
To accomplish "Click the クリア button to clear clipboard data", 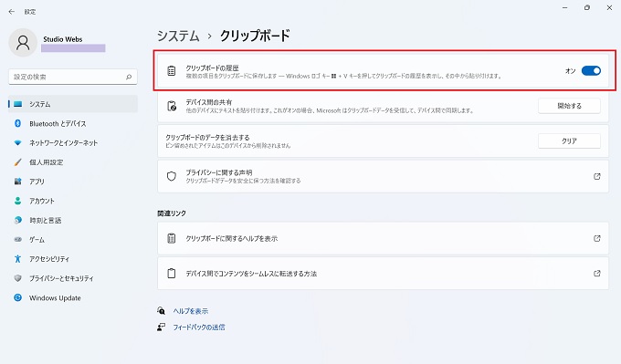I will (569, 140).
